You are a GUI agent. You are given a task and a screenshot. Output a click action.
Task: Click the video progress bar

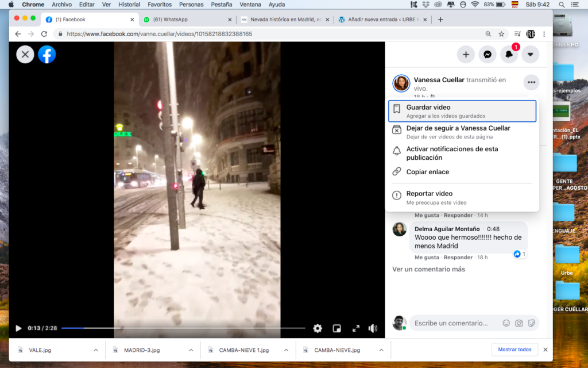coord(183,328)
